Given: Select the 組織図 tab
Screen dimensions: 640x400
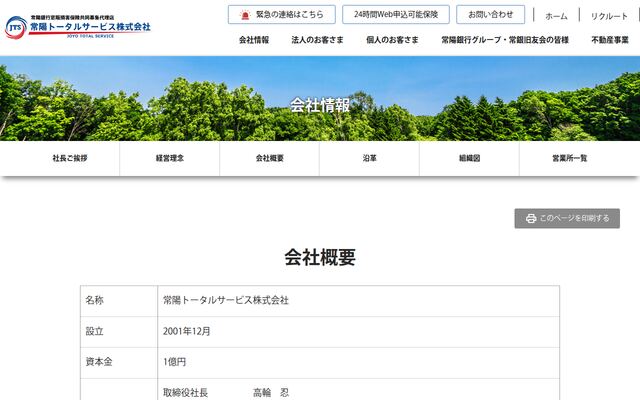Looking at the screenshot, I should pos(469,158).
